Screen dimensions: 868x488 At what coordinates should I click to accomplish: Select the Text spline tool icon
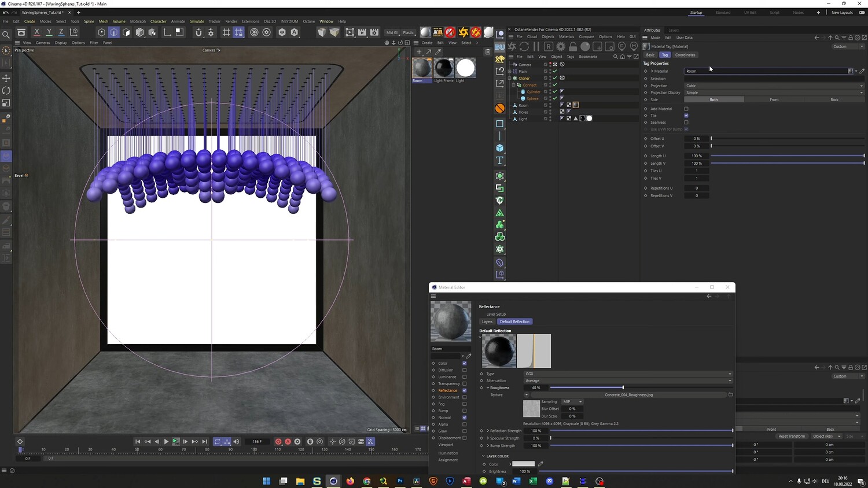pos(500,160)
